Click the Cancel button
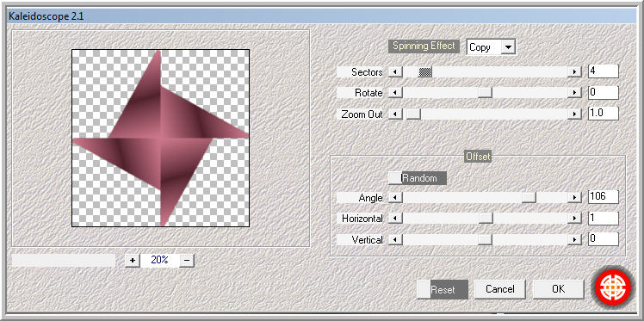644x321 pixels. coord(500,289)
